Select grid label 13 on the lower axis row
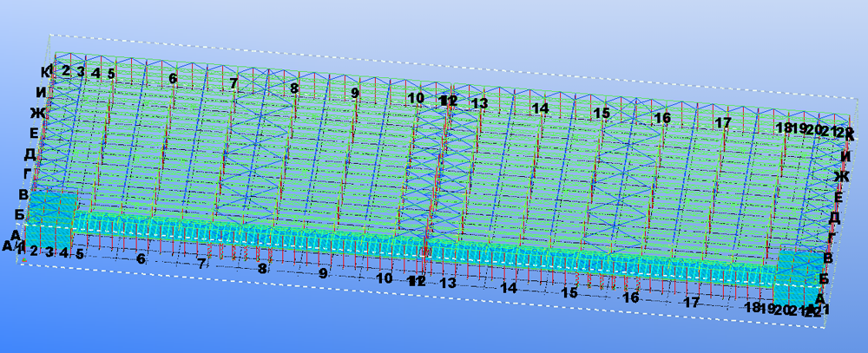The image size is (868, 353). pyautogui.click(x=448, y=283)
